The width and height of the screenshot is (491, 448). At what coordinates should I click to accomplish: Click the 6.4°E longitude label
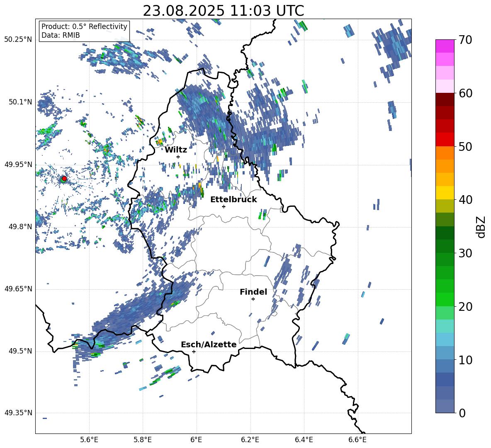(x=304, y=440)
